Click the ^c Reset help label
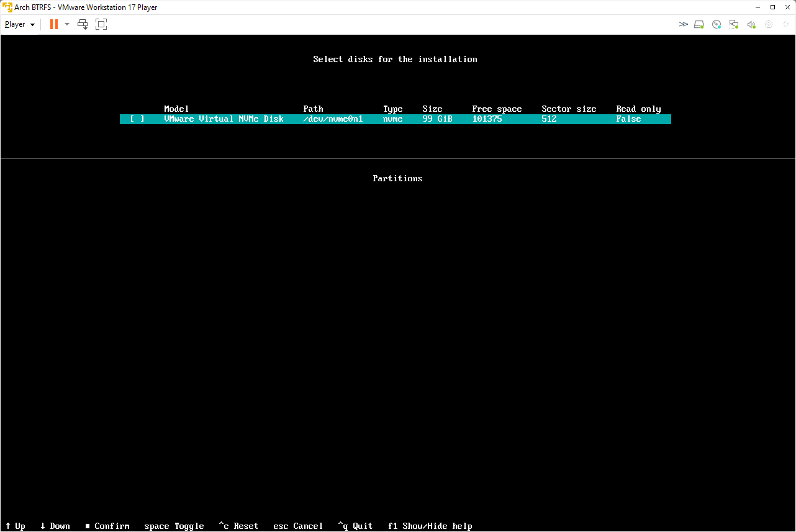This screenshot has width=796, height=532. coord(238,526)
